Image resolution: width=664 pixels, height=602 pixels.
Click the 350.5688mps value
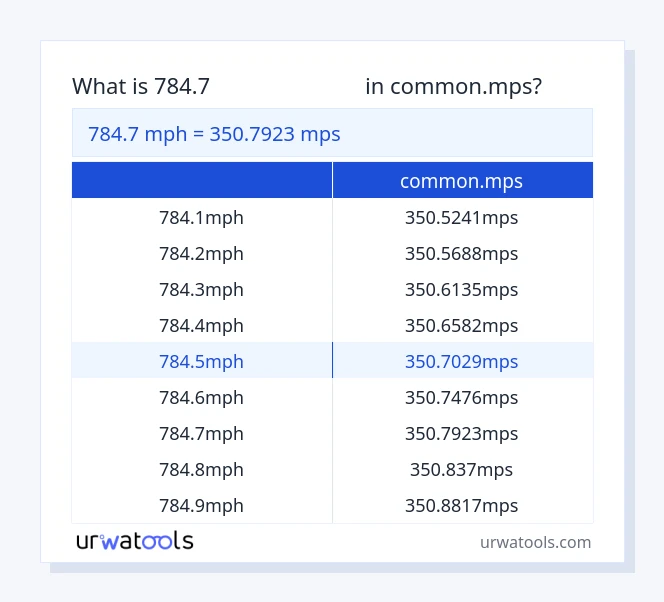tap(461, 253)
